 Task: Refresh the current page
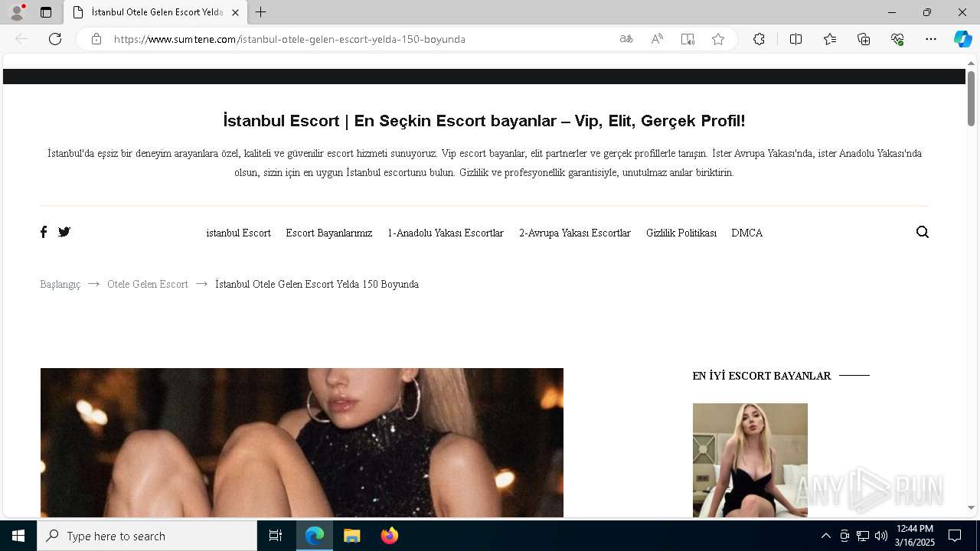(x=55, y=39)
